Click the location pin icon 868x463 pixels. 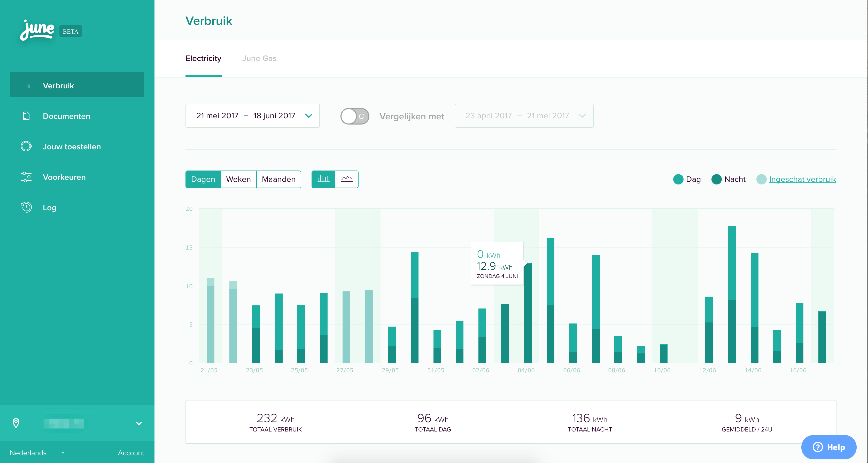[16, 423]
